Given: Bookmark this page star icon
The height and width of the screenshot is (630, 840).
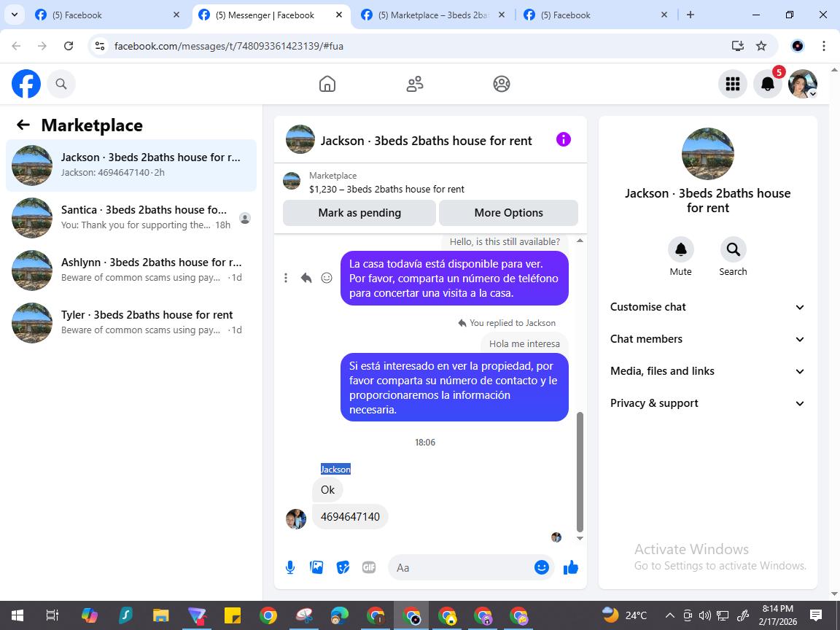Looking at the screenshot, I should coord(761,46).
